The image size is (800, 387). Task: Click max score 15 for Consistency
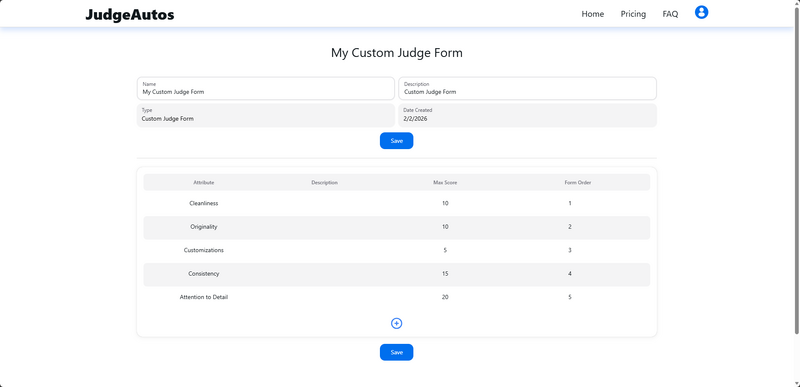[445, 273]
